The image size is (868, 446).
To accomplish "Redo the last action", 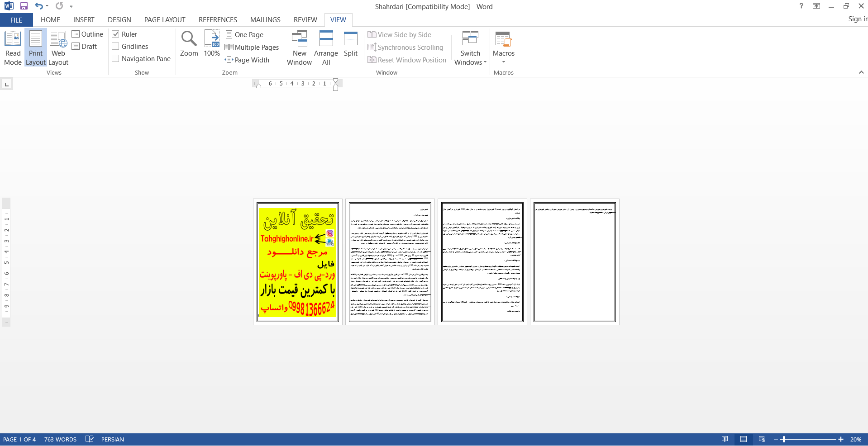I will [59, 6].
